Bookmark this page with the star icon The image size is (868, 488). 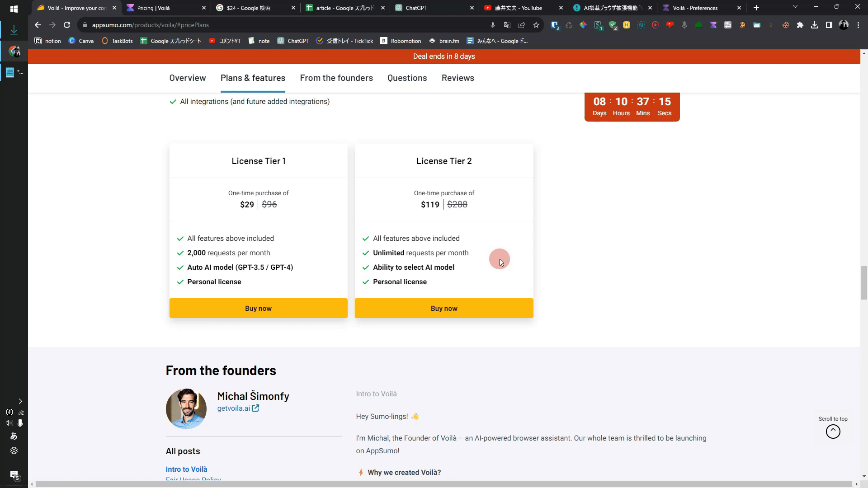pyautogui.click(x=536, y=25)
